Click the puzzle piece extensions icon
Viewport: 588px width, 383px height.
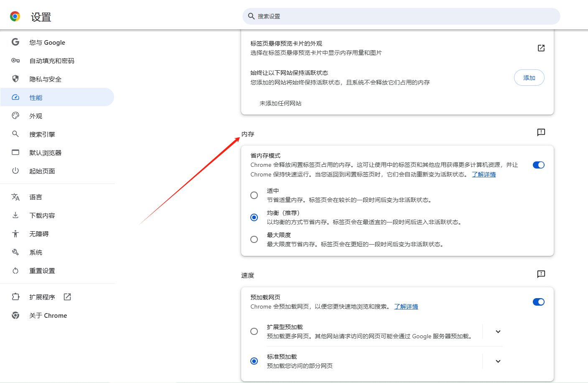click(15, 296)
